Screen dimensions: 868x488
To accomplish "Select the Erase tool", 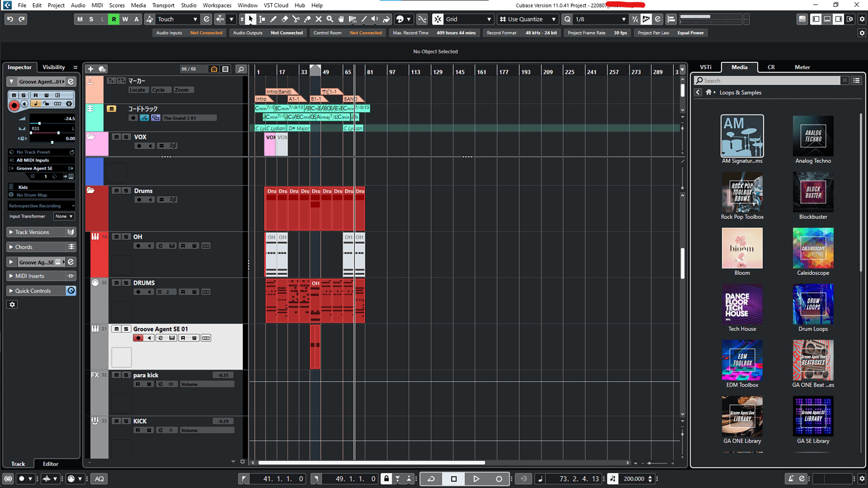I will pyautogui.click(x=285, y=19).
